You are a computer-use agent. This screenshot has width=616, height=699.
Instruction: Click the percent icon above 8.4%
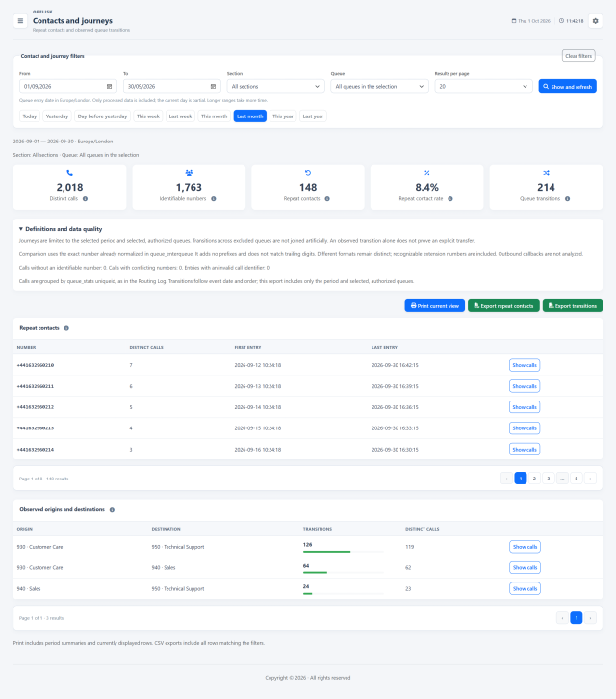click(x=427, y=173)
